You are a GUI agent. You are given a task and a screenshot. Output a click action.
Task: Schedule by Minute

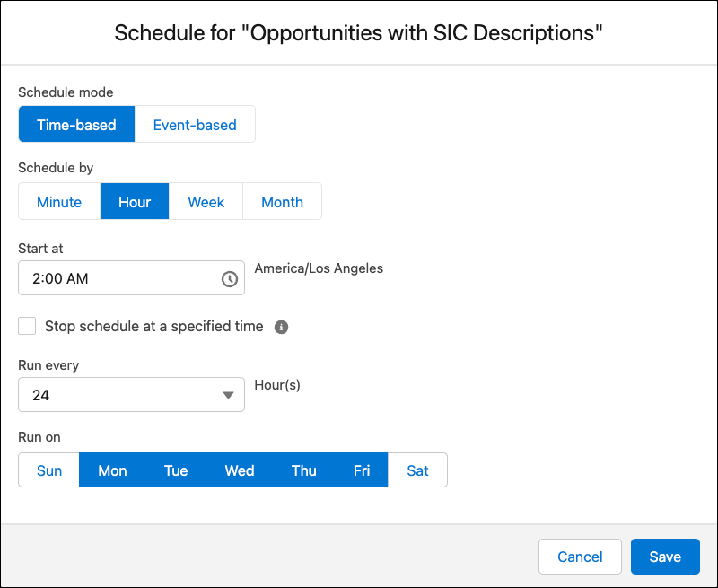59,201
